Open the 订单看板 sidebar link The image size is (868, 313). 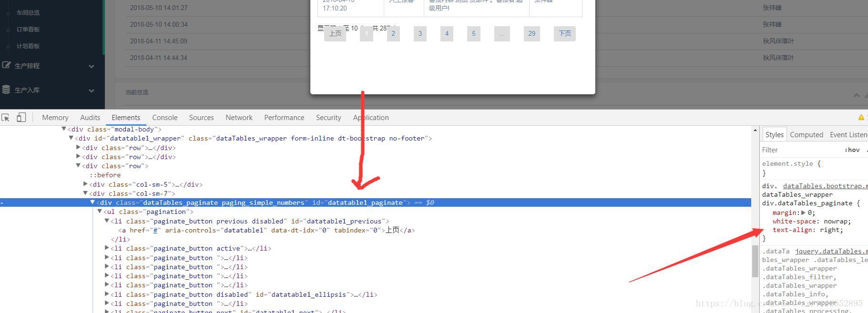pos(28,30)
